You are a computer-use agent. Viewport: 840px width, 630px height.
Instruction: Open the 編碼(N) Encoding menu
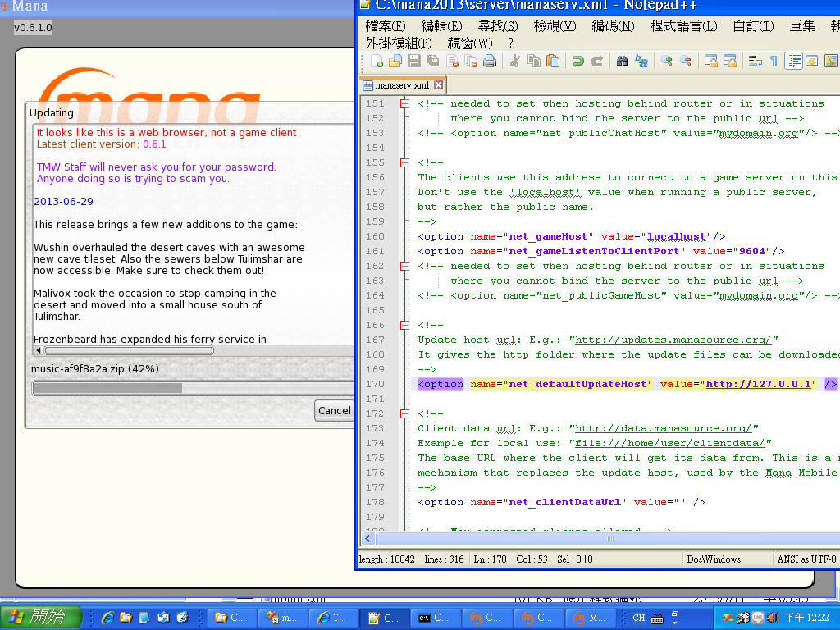(x=613, y=25)
